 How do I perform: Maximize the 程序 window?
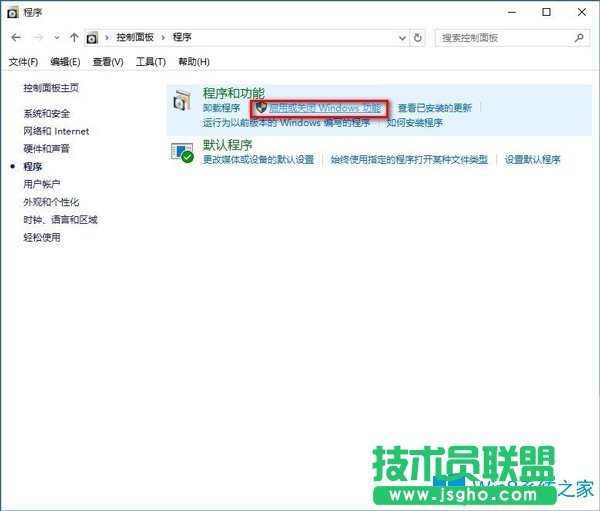(546, 12)
